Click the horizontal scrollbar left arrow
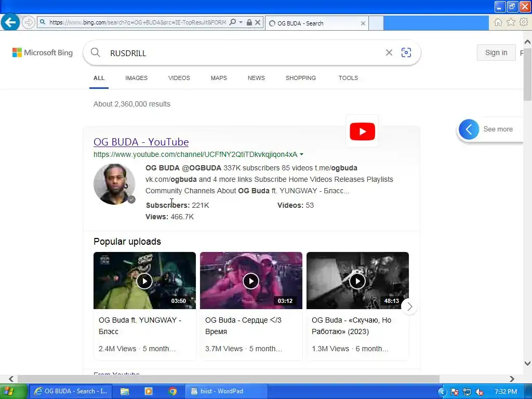The width and height of the screenshot is (532, 399). pos(11,379)
